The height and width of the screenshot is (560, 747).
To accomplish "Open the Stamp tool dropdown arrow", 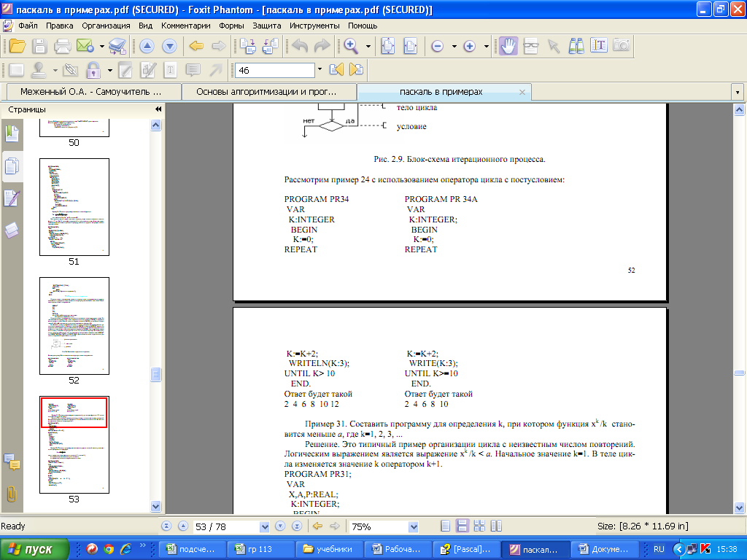I will point(55,70).
